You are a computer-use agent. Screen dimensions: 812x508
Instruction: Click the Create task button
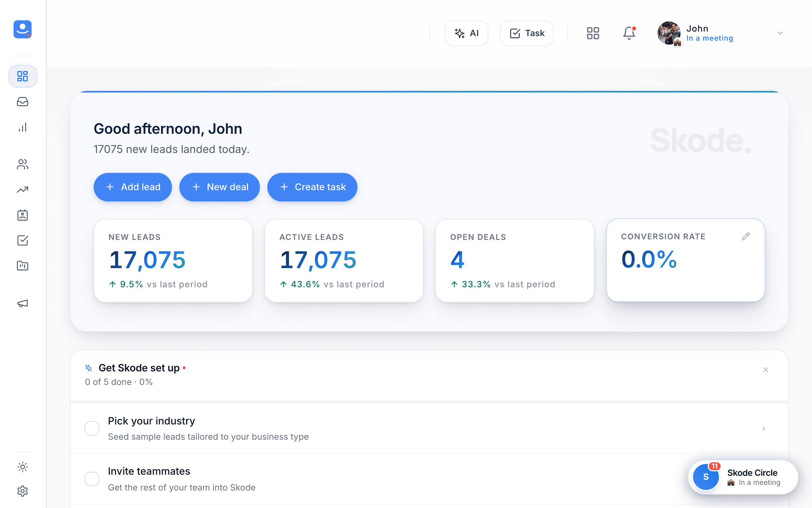[x=312, y=187]
